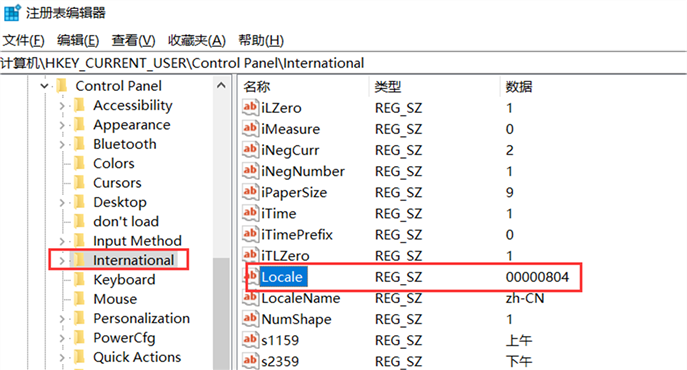The image size is (687, 370).
Task: Click the iTimePrefix string value icon
Action: click(x=250, y=234)
